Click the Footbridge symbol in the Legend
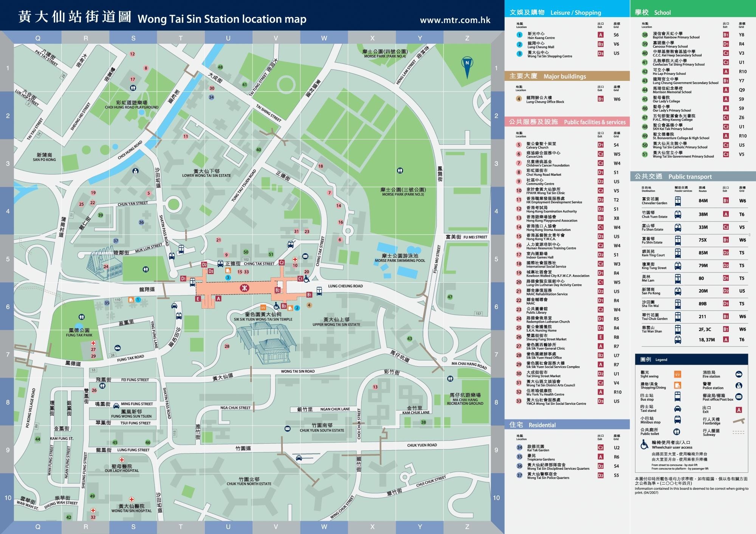The image size is (756, 534). tap(739, 421)
